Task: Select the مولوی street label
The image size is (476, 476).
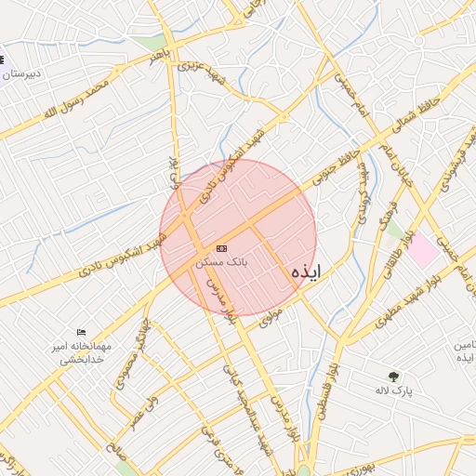Action: [x=271, y=318]
